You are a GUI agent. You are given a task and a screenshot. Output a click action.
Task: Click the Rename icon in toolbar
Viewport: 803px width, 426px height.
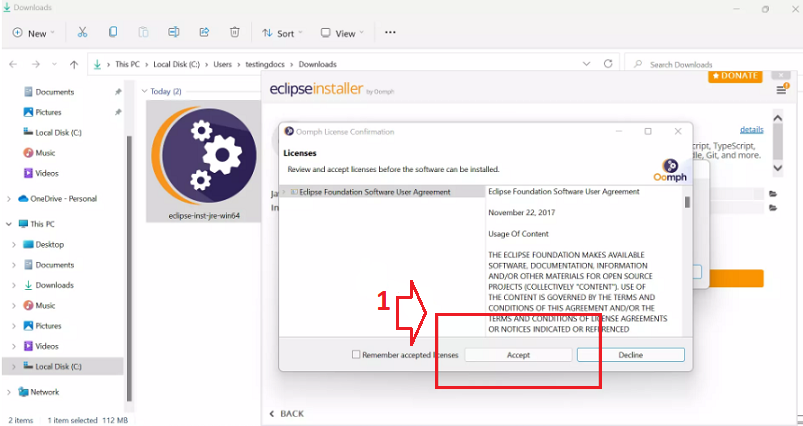tap(173, 33)
